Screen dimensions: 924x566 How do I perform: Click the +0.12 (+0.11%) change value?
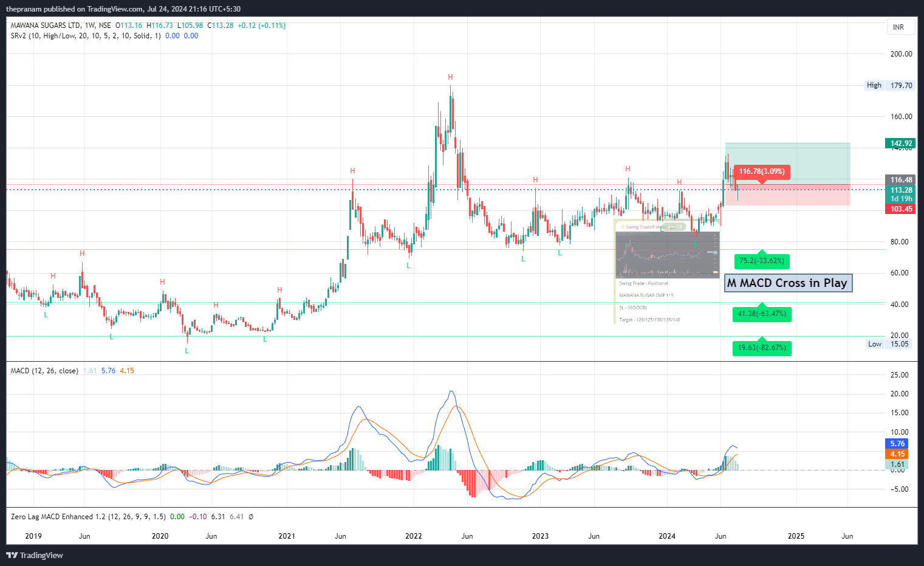click(261, 26)
